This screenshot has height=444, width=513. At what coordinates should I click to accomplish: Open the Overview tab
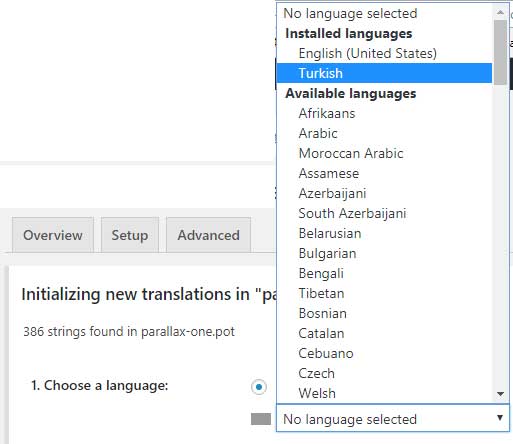click(x=53, y=235)
